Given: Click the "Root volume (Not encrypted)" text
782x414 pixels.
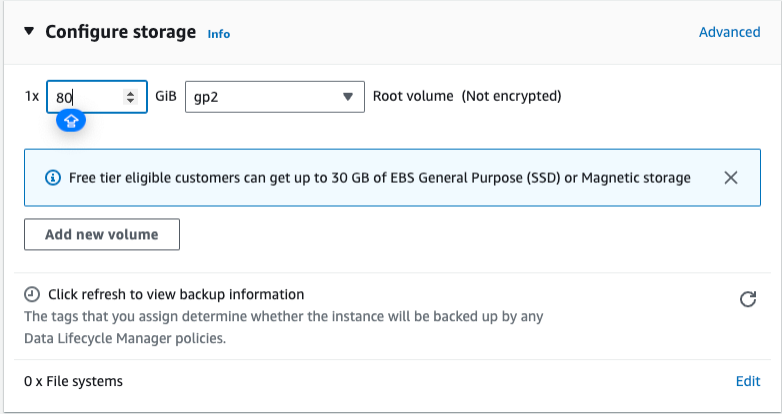Looking at the screenshot, I should pos(467,96).
